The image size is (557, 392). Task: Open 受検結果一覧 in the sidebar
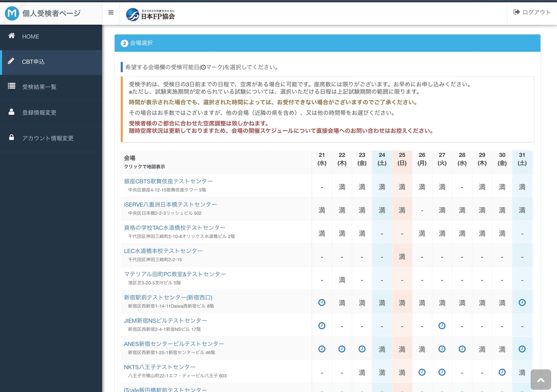point(51,87)
